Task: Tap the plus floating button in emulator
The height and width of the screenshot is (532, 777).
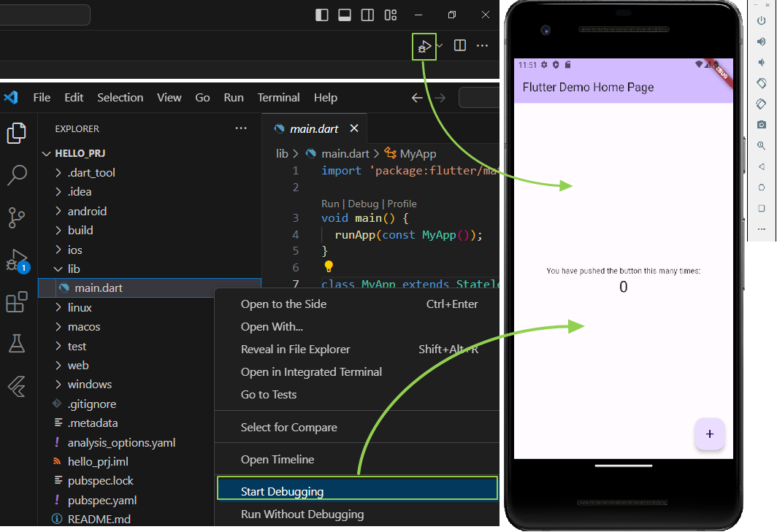Action: pos(710,434)
